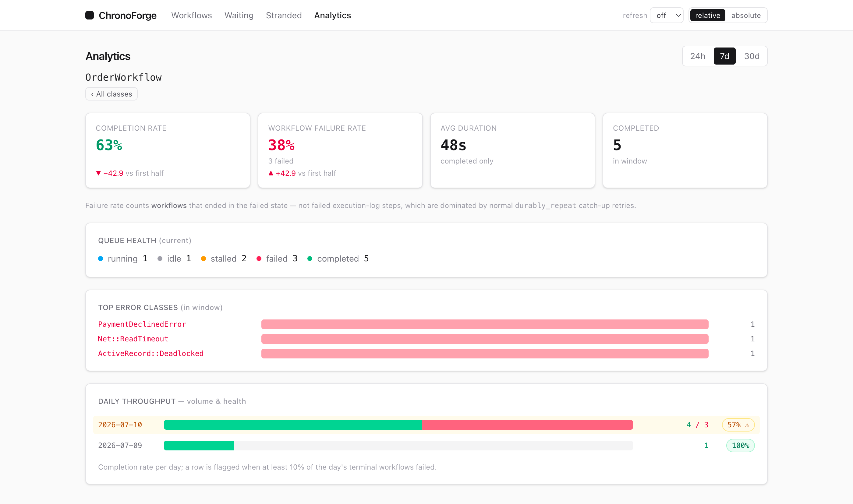
Task: Switch timestamps to absolute mode
Action: pyautogui.click(x=746, y=15)
